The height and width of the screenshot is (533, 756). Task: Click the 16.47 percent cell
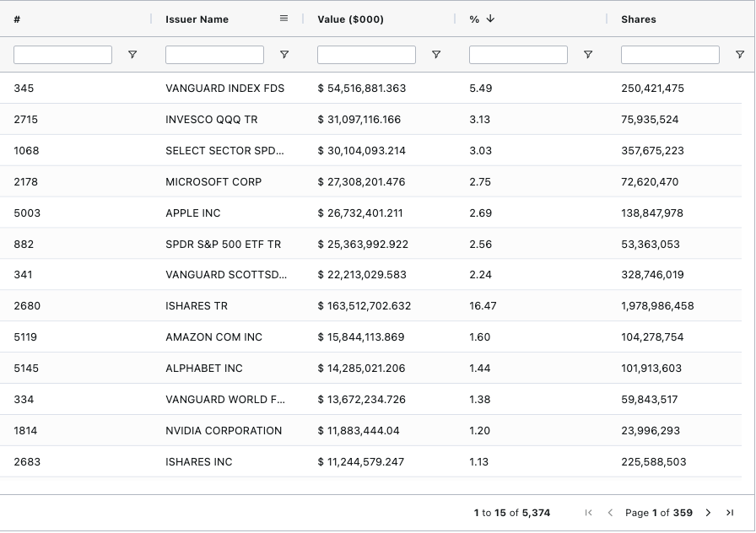[483, 306]
